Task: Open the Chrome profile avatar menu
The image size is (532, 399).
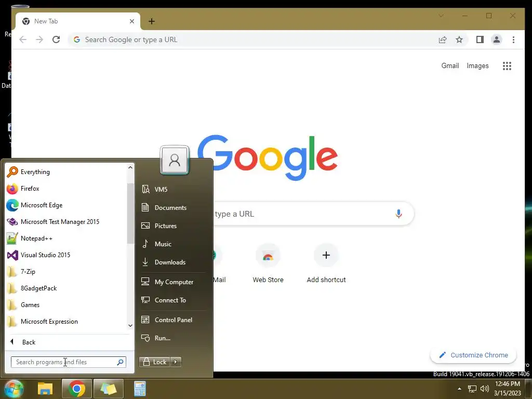Action: tap(496, 39)
